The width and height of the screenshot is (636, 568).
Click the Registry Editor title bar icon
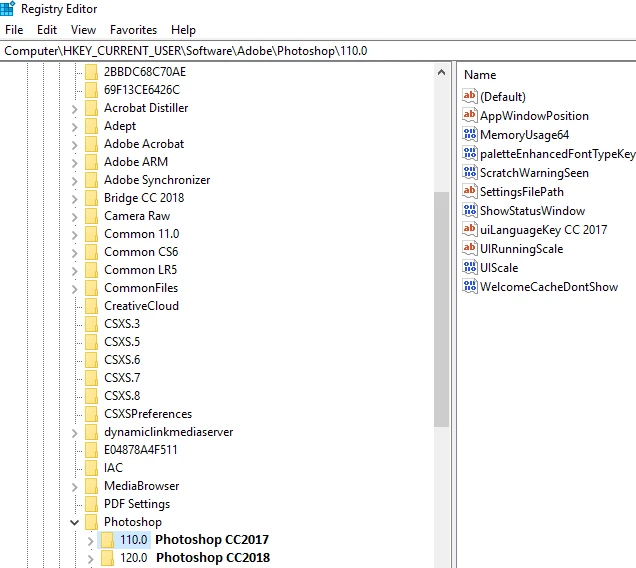click(7, 8)
